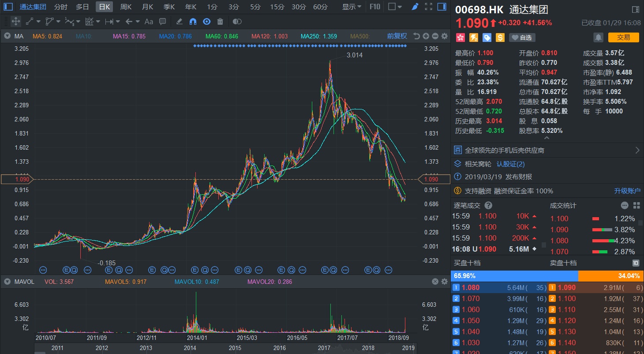Toggle the magnet snap mode
Viewport: 644px width, 354px height.
coord(193,21)
